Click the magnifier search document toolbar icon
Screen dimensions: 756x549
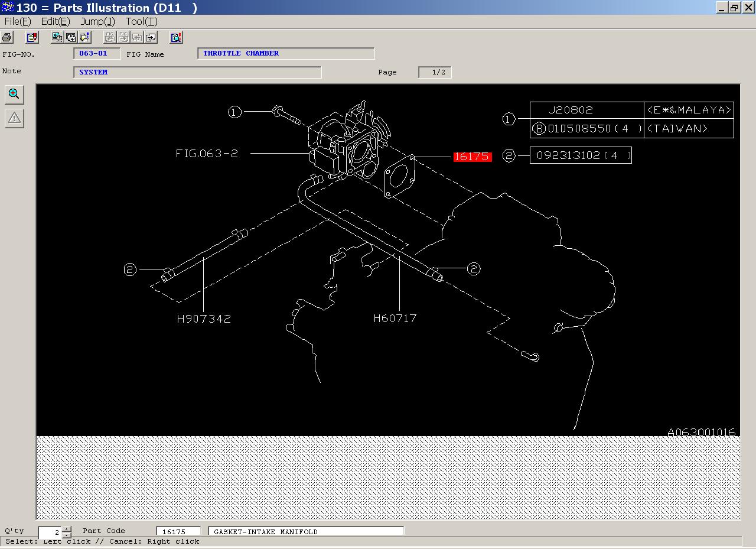coord(176,37)
